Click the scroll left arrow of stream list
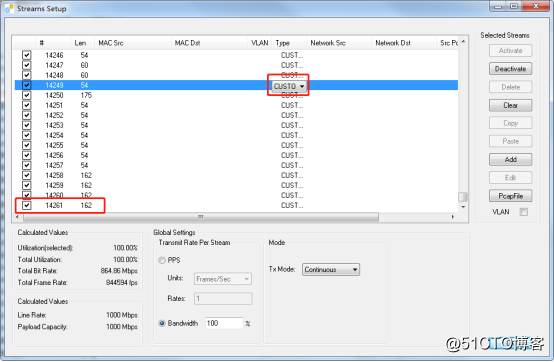Viewport: 554px width, 362px height. pyautogui.click(x=18, y=216)
